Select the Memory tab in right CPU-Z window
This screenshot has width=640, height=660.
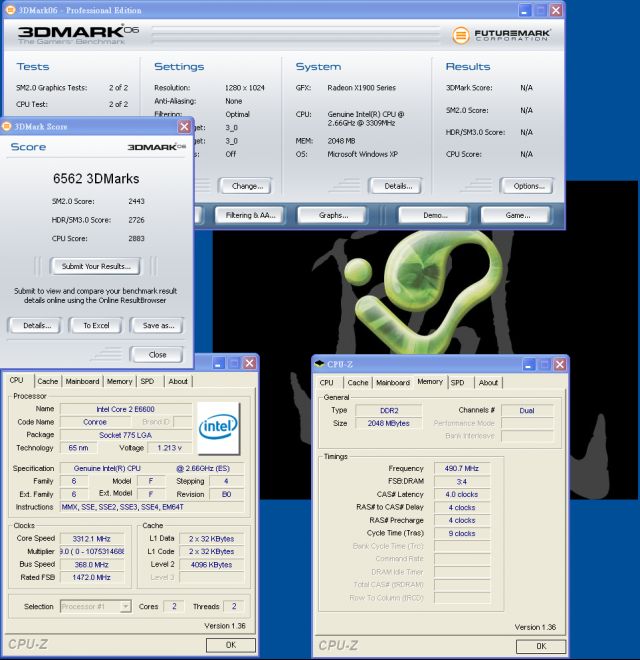click(430, 381)
